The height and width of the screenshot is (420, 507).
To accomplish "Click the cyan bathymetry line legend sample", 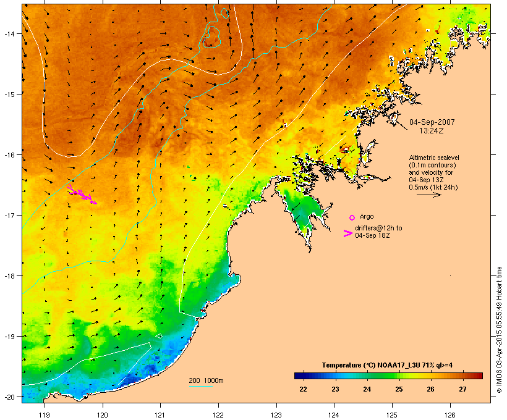I will point(201,386).
